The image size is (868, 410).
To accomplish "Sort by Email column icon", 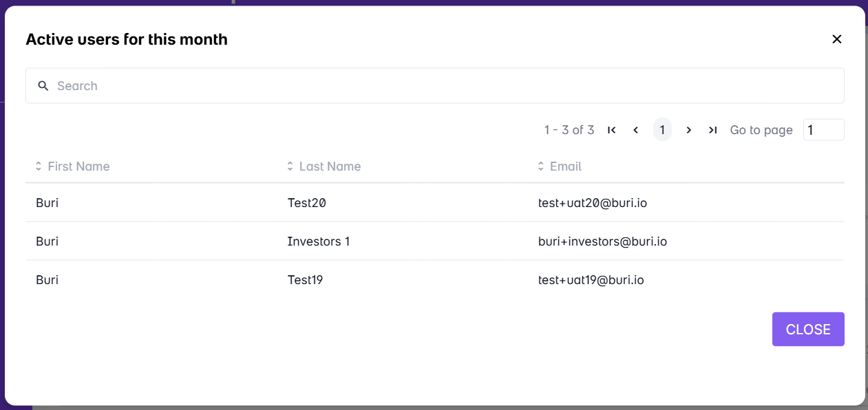I will 541,166.
